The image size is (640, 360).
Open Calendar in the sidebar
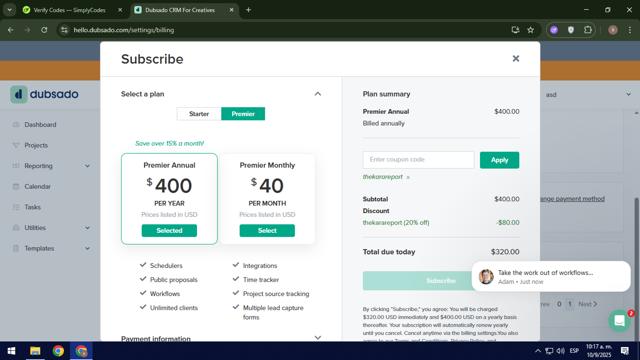point(37,187)
